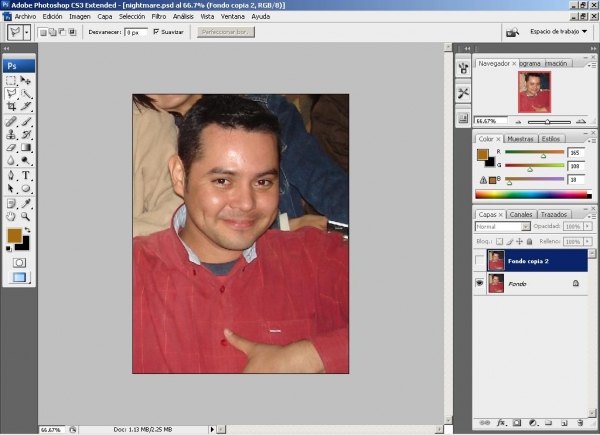Image resolution: width=600 pixels, height=435 pixels.
Task: Create a new layer from Layers panel
Action: click(564, 423)
